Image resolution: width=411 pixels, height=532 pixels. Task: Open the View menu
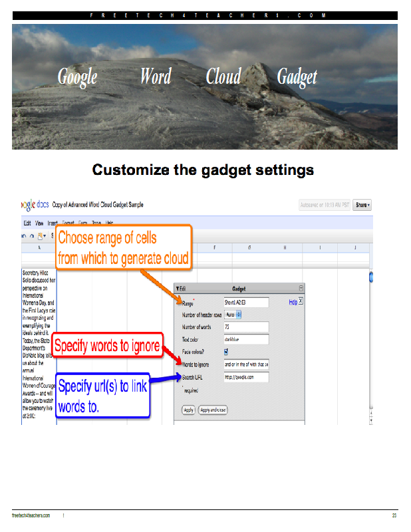(39, 223)
